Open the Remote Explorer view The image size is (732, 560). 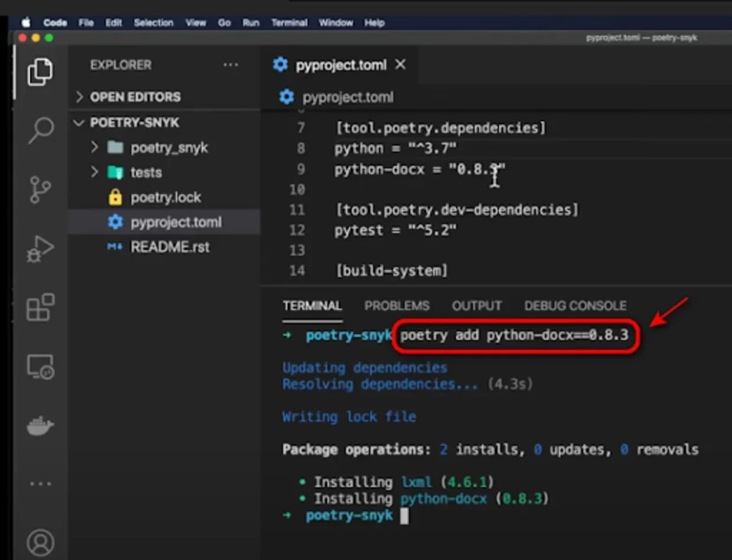[40, 366]
